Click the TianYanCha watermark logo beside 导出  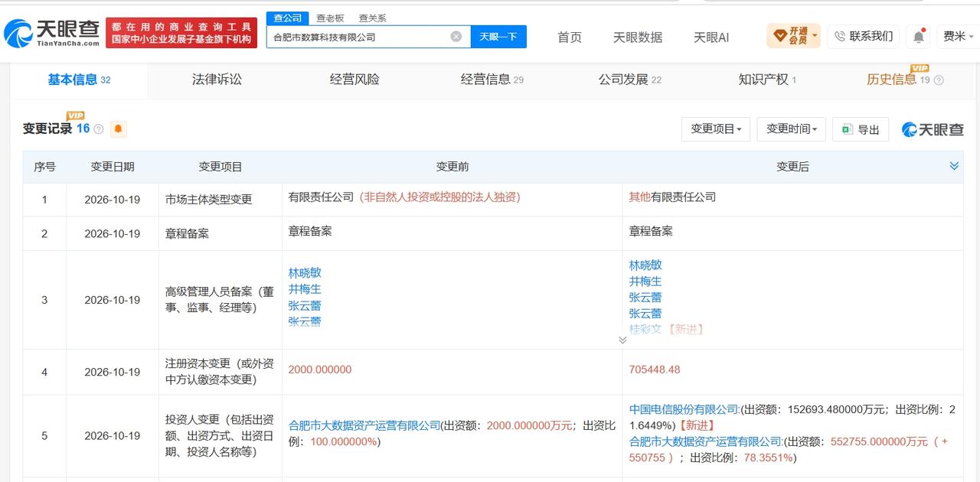point(933,129)
